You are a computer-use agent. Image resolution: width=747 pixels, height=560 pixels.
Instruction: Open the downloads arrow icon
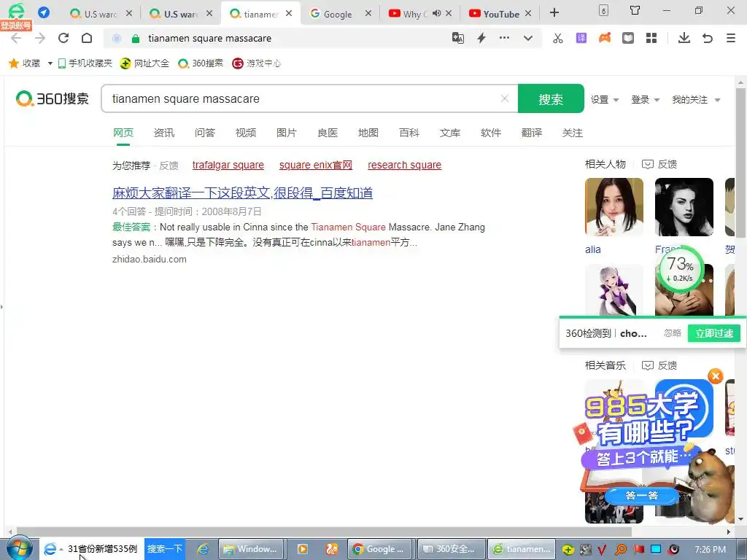[x=684, y=38]
